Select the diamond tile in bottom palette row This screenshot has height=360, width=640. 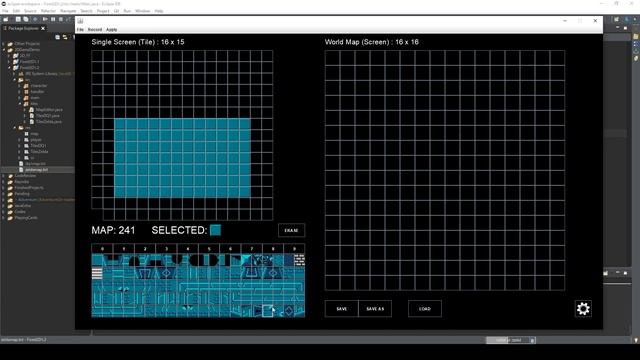pos(289,311)
